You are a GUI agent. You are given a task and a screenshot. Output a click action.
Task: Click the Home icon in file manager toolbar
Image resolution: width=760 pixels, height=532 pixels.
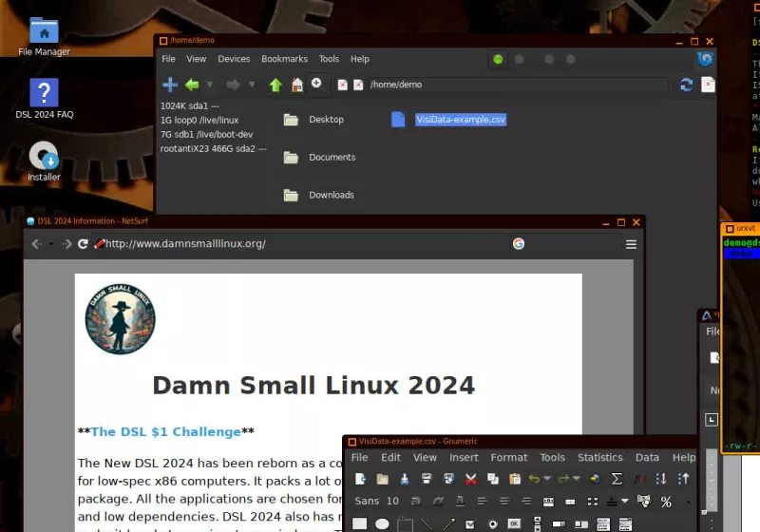click(297, 85)
